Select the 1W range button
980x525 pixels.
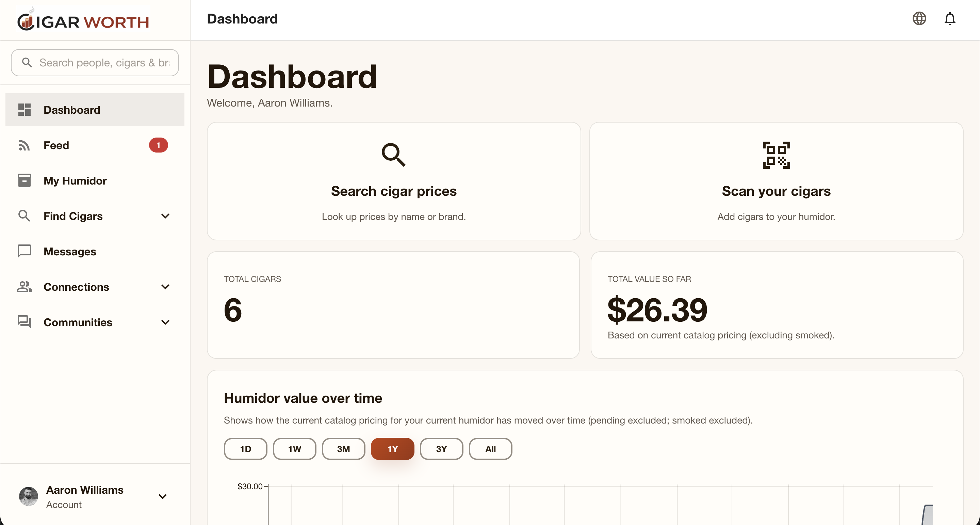(x=294, y=449)
